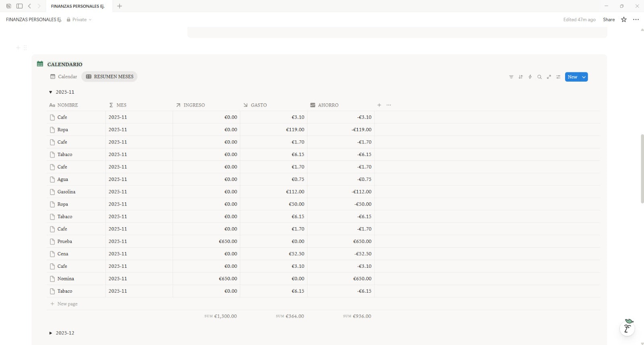Click the Edited 47m ago text
Viewport: 644px width, 345px height.
579,19
